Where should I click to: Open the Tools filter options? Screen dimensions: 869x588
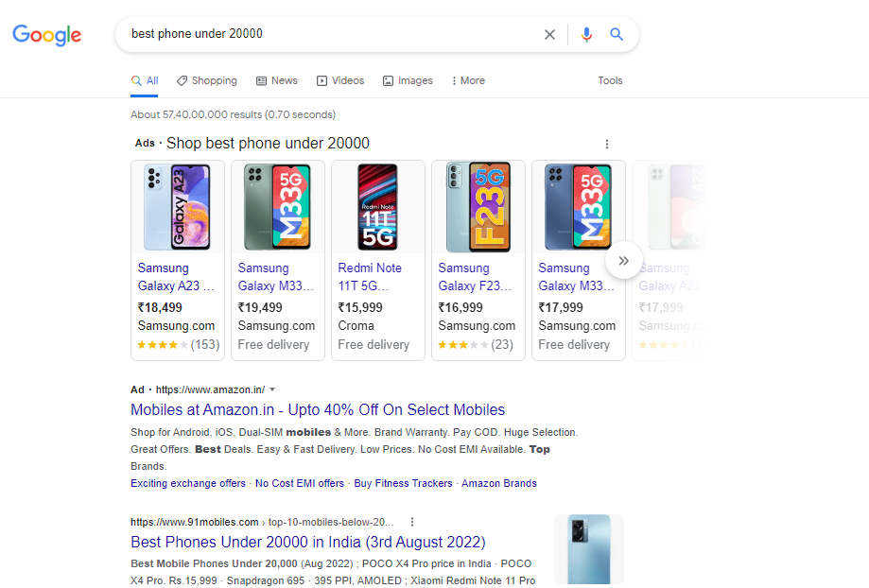pyautogui.click(x=610, y=81)
